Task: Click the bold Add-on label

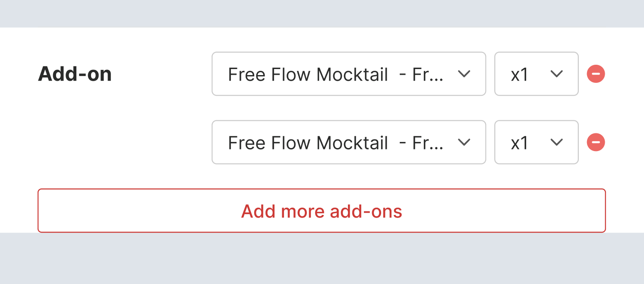Action: pyautogui.click(x=75, y=74)
